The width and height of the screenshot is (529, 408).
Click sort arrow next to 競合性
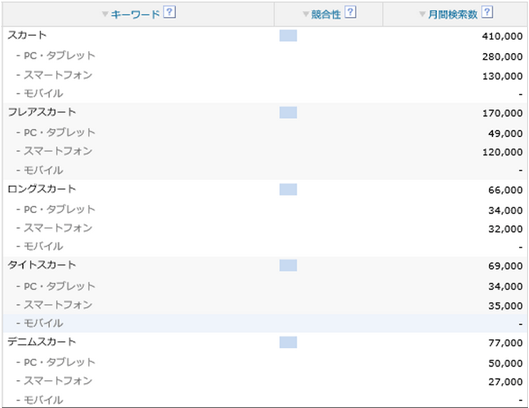pos(306,14)
